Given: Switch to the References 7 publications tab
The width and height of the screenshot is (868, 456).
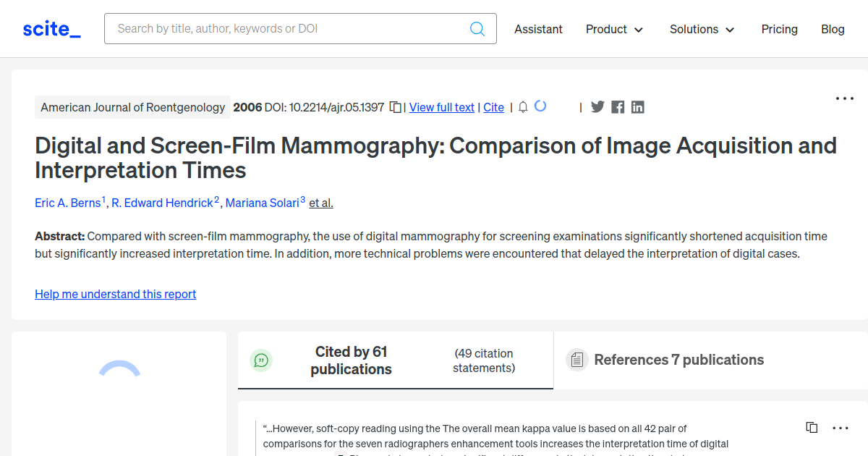Looking at the screenshot, I should [678, 359].
